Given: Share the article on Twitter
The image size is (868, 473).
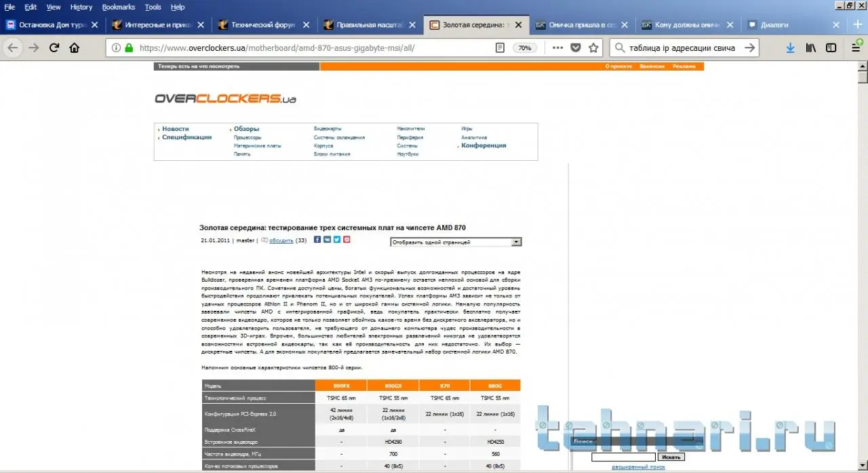Looking at the screenshot, I should tap(337, 240).
